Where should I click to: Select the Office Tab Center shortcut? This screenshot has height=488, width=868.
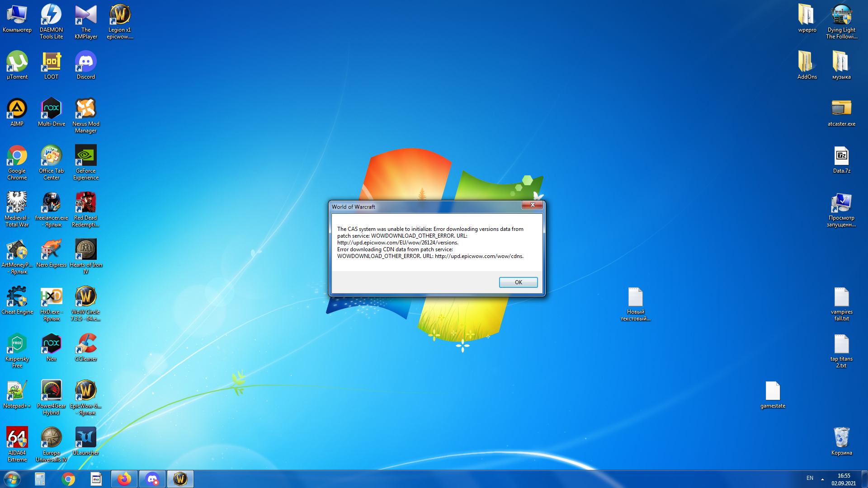coord(52,163)
